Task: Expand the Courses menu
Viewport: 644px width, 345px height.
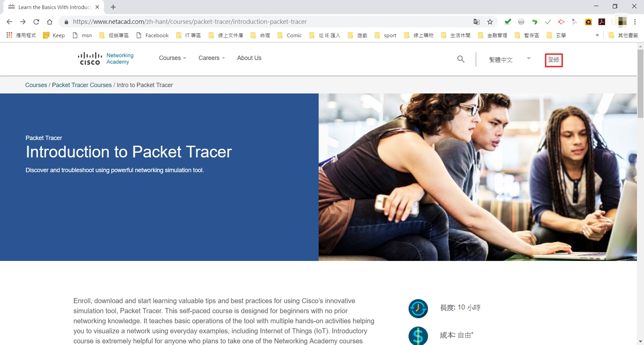Action: click(x=173, y=58)
